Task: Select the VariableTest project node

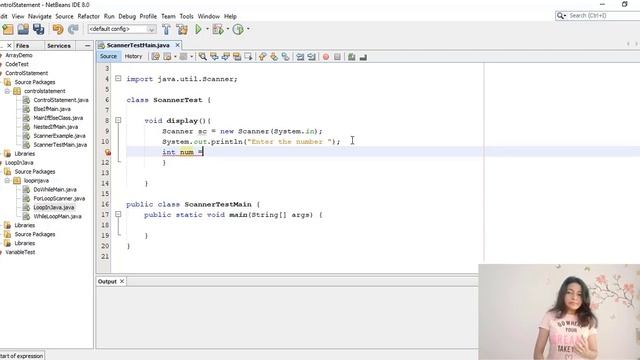Action: point(20,252)
